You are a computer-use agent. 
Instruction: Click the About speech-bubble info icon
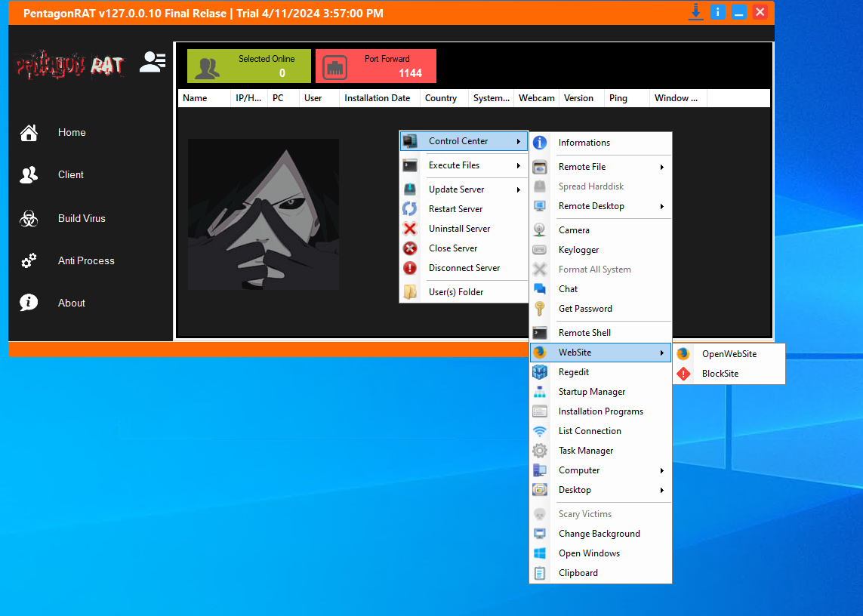[29, 303]
